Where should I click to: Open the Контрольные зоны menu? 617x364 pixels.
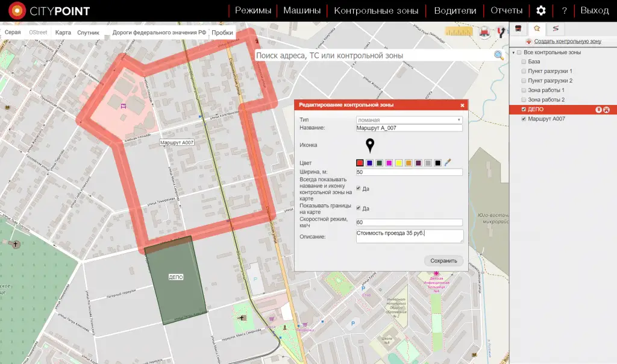376,11
